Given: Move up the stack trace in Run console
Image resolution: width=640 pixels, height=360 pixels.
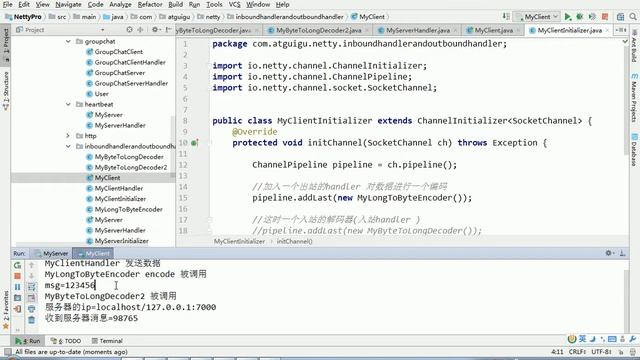Looking at the screenshot, I should tap(31, 265).
